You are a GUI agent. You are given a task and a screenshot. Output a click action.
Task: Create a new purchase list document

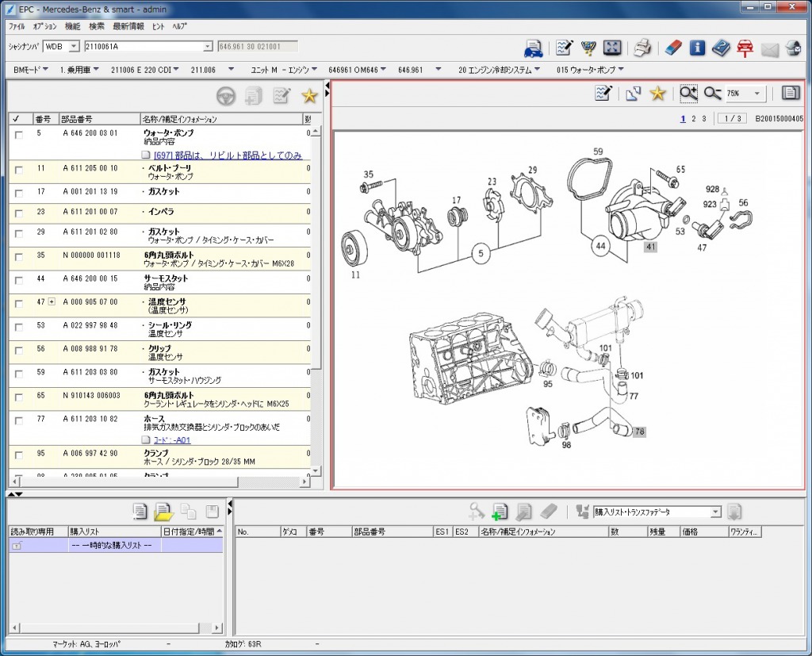[140, 512]
